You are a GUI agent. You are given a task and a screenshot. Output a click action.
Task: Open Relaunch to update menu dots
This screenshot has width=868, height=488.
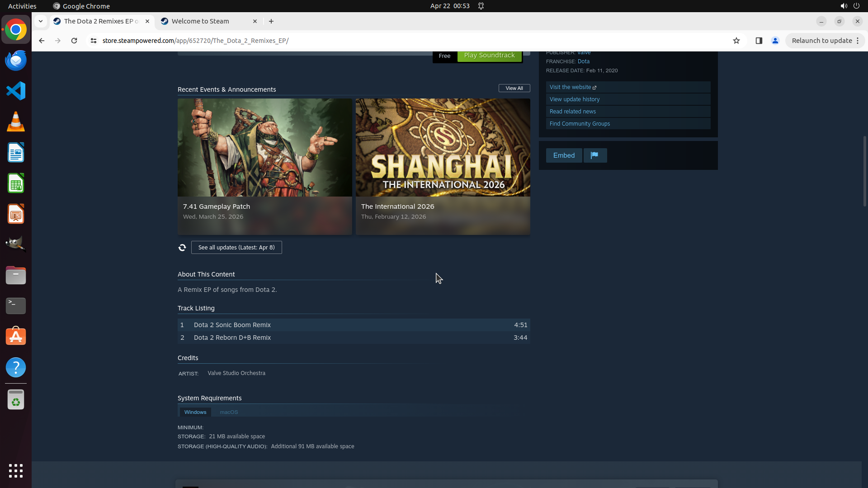[x=858, y=41]
